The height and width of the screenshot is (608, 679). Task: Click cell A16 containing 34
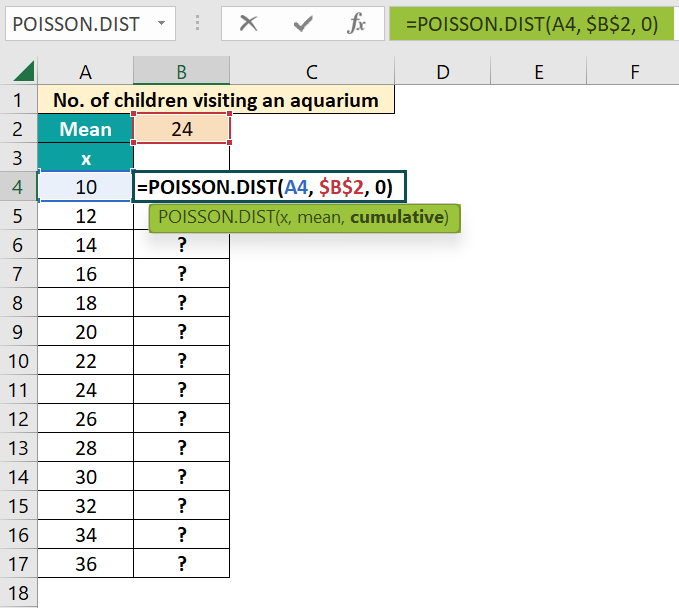click(x=85, y=535)
